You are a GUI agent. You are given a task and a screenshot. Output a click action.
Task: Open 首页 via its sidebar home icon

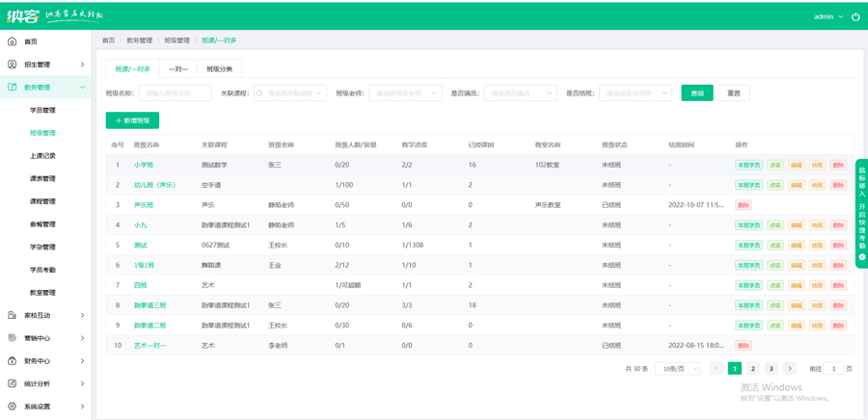(x=13, y=41)
